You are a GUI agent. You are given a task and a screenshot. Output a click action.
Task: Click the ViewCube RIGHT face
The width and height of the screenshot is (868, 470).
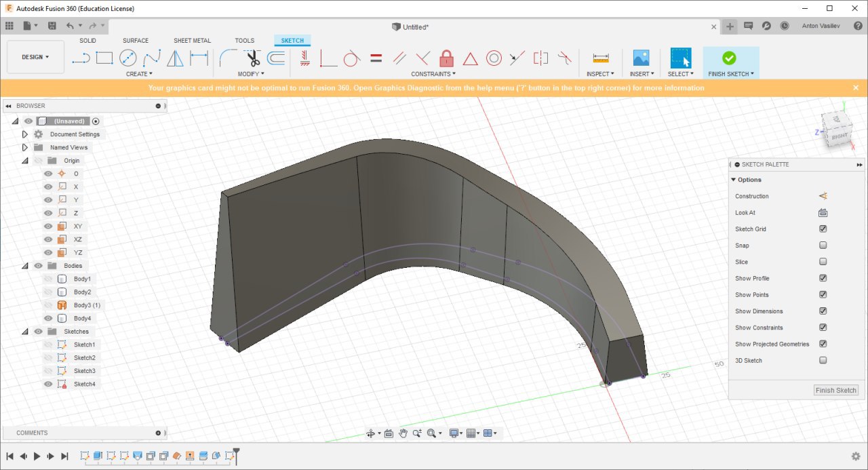tap(839, 136)
